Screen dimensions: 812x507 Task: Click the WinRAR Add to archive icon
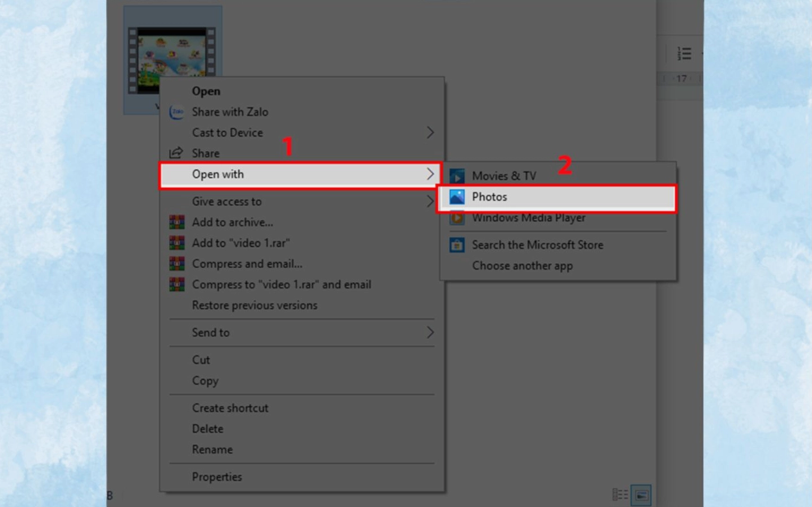[x=176, y=222]
